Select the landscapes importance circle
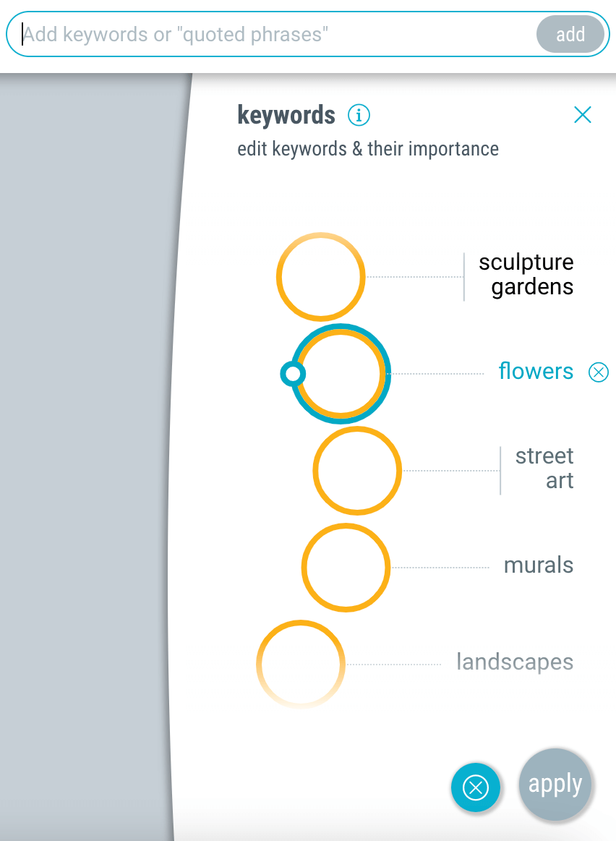 (x=301, y=664)
